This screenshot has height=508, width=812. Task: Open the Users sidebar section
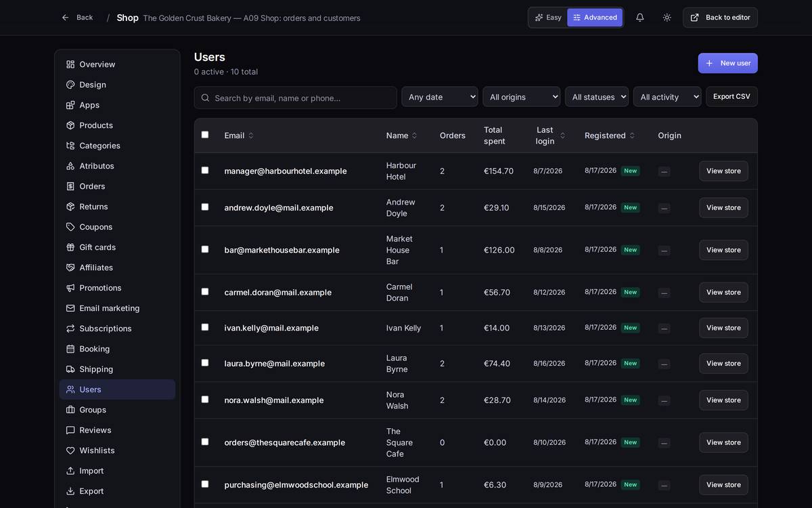[x=117, y=389]
